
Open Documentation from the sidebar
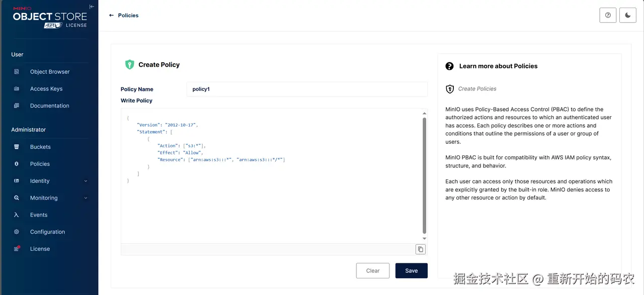(x=49, y=106)
